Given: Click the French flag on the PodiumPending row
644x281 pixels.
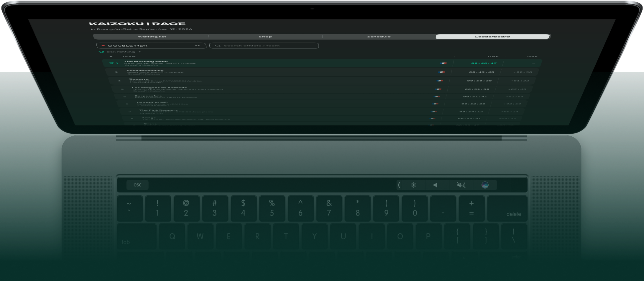Looking at the screenshot, I should tap(441, 72).
